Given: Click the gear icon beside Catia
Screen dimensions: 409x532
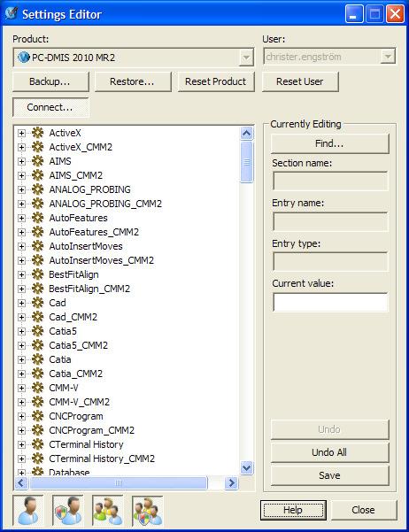Looking at the screenshot, I should point(38,359).
